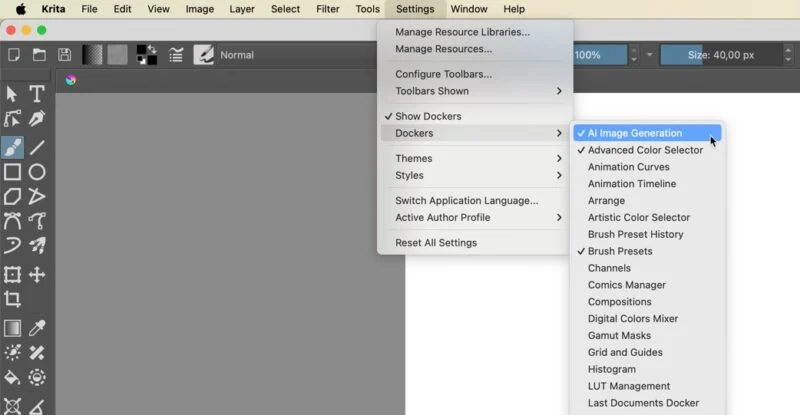800x415 pixels.
Task: Enable the Artistic Color Selector docker
Action: [x=647, y=217]
